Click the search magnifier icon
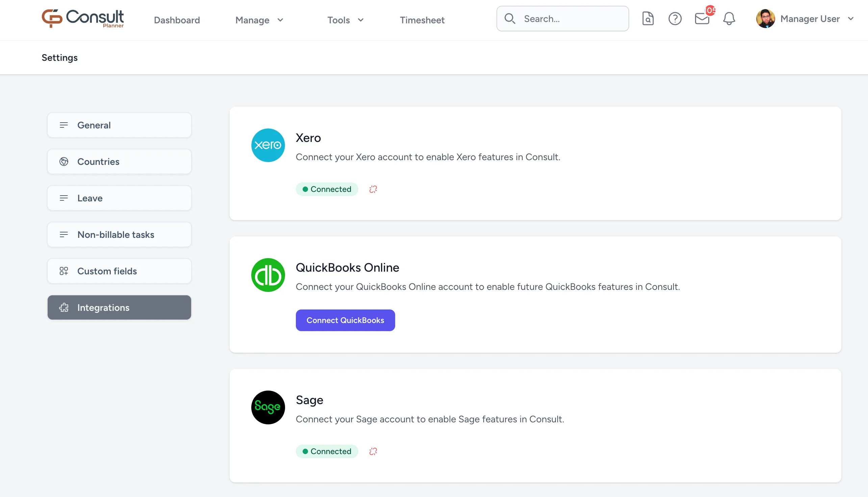The height and width of the screenshot is (497, 868). click(510, 19)
